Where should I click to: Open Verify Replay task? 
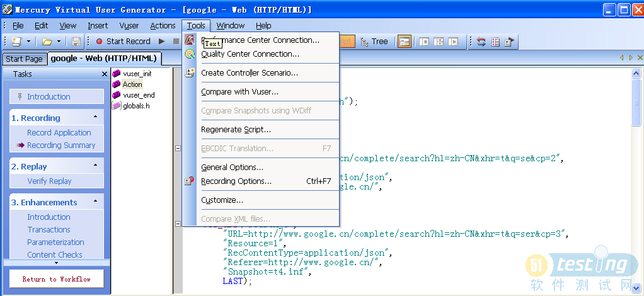click(x=49, y=181)
